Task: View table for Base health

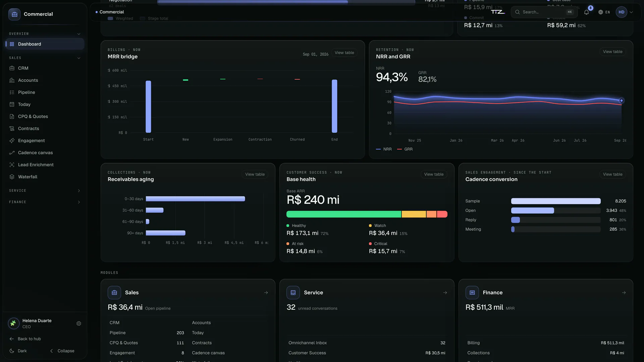Action: [x=434, y=174]
